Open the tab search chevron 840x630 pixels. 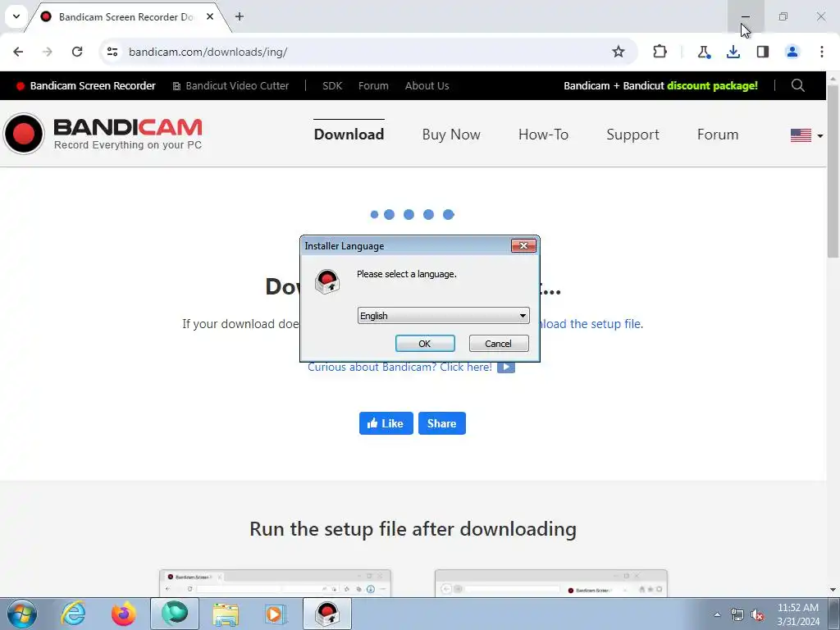click(x=16, y=16)
